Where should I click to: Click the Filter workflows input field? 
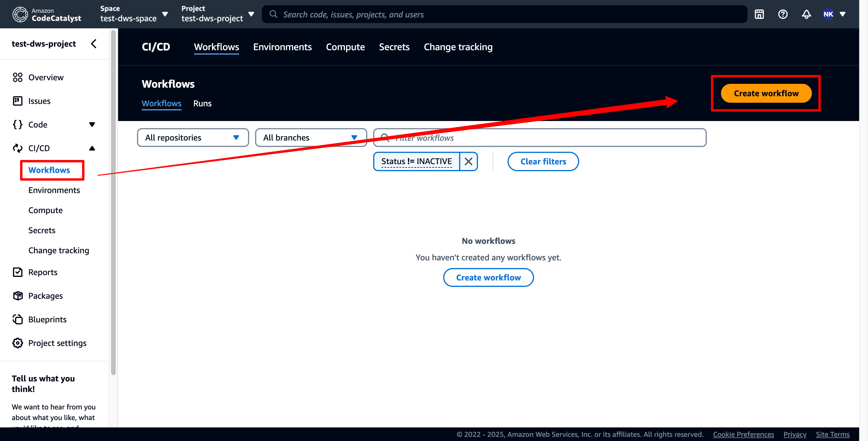(540, 138)
